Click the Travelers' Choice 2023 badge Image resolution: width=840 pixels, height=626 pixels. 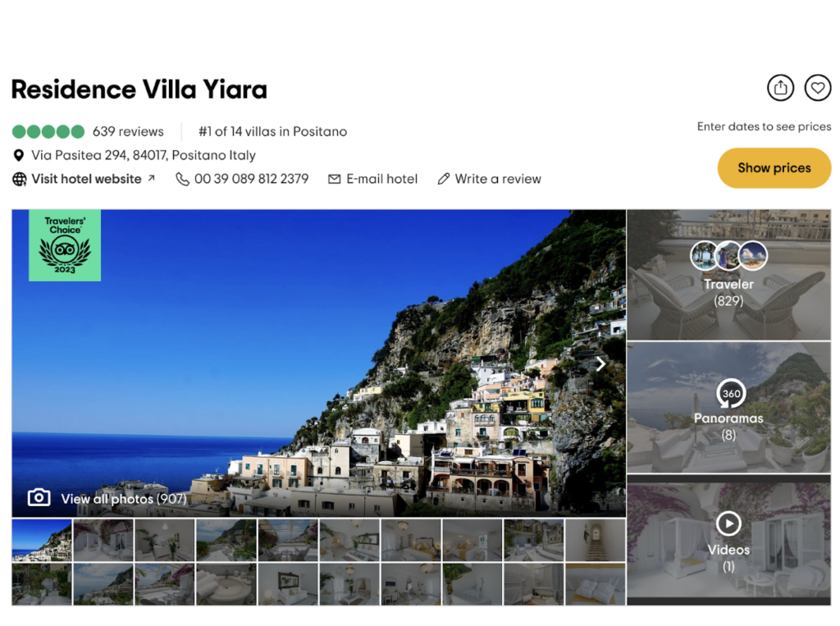click(x=65, y=245)
